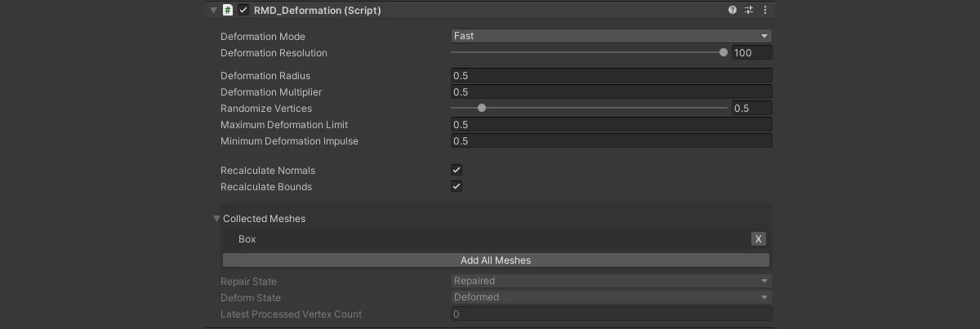Open the Repair State dropdown
The width and height of the screenshot is (980, 329).
pyautogui.click(x=611, y=281)
